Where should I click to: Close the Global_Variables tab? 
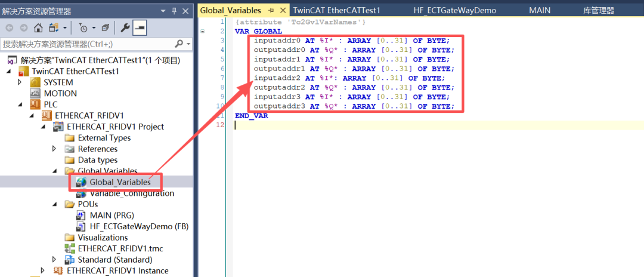283,10
